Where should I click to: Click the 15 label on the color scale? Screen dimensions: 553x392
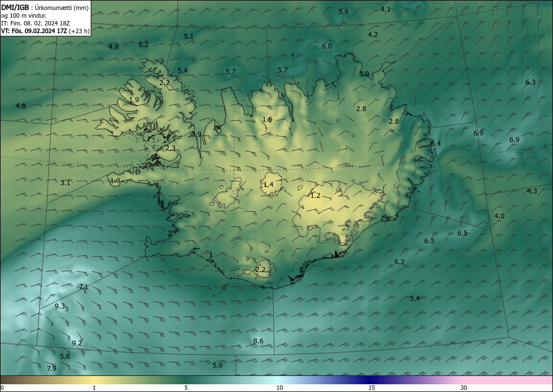tap(372, 388)
